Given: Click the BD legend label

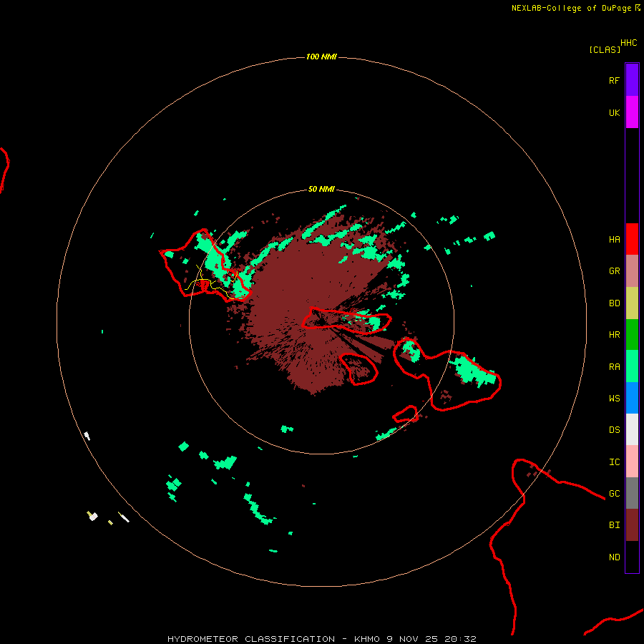Looking at the screenshot, I should 614,303.
